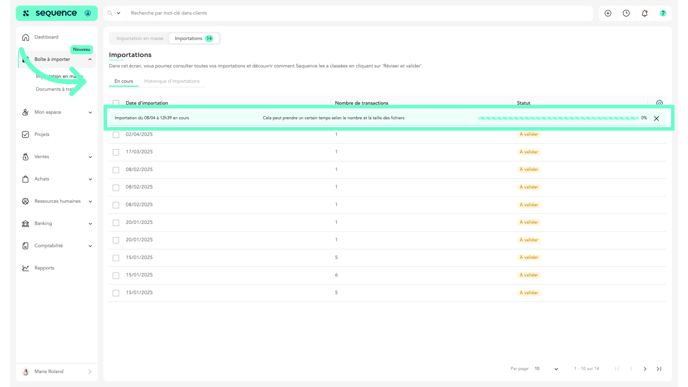
Task: Open the Dashboard home icon
Action: point(25,37)
